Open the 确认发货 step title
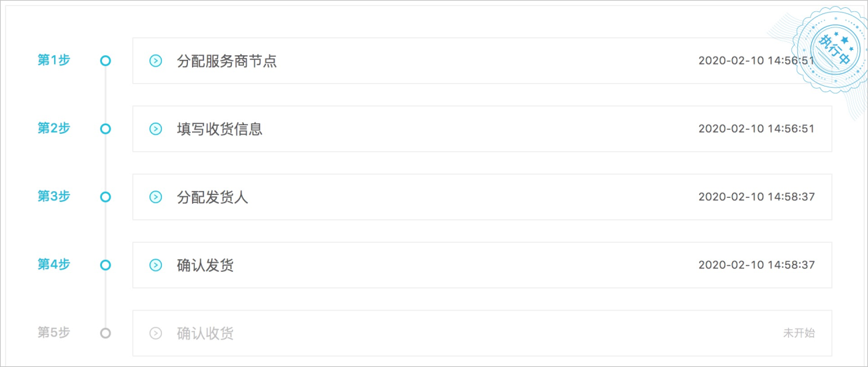Screen dimensions: 868x367 pos(205,265)
